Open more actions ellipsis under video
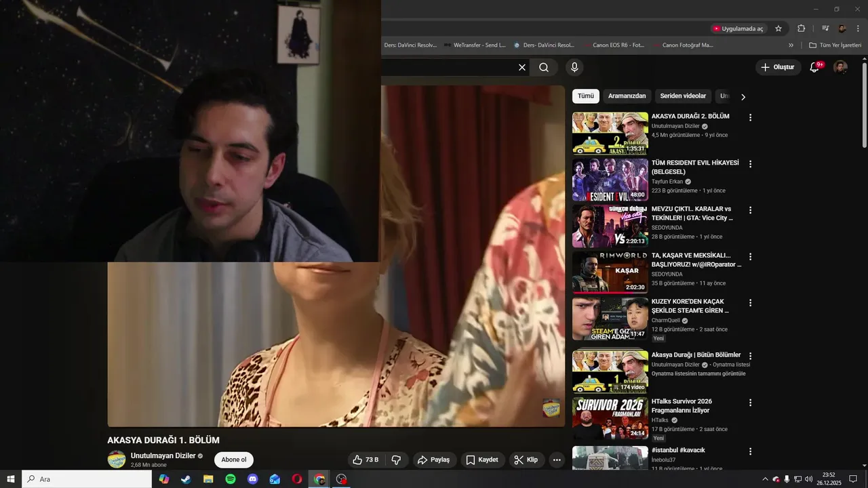This screenshot has width=868, height=488. pos(557,460)
